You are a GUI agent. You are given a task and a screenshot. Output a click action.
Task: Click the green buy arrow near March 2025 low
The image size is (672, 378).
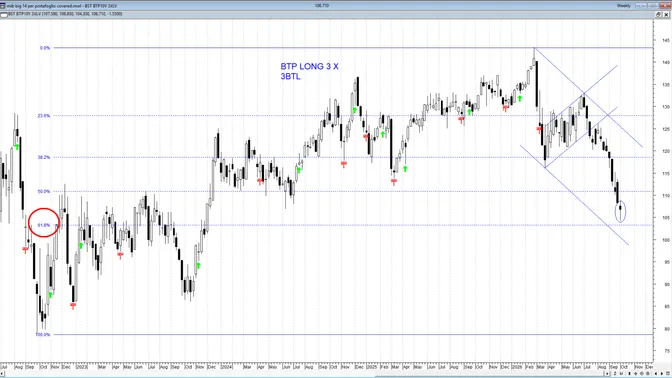pos(405,169)
